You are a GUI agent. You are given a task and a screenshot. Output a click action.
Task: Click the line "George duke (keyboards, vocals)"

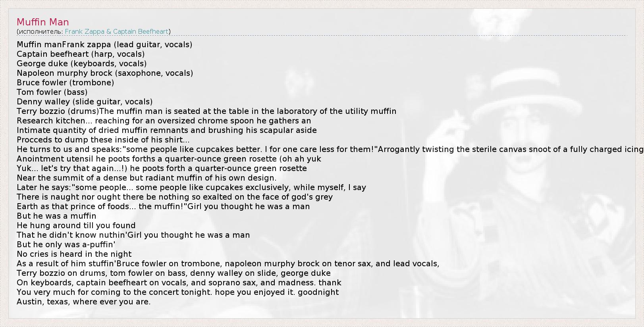point(81,63)
